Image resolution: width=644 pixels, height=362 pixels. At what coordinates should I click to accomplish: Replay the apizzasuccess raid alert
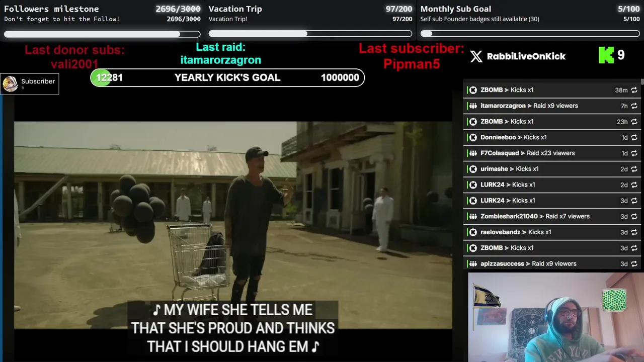pos(634,264)
